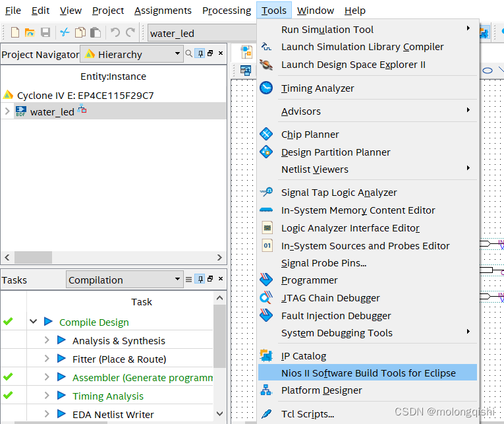This screenshot has height=424, width=504.
Task: Open Design Partition Planner
Action: [368, 152]
